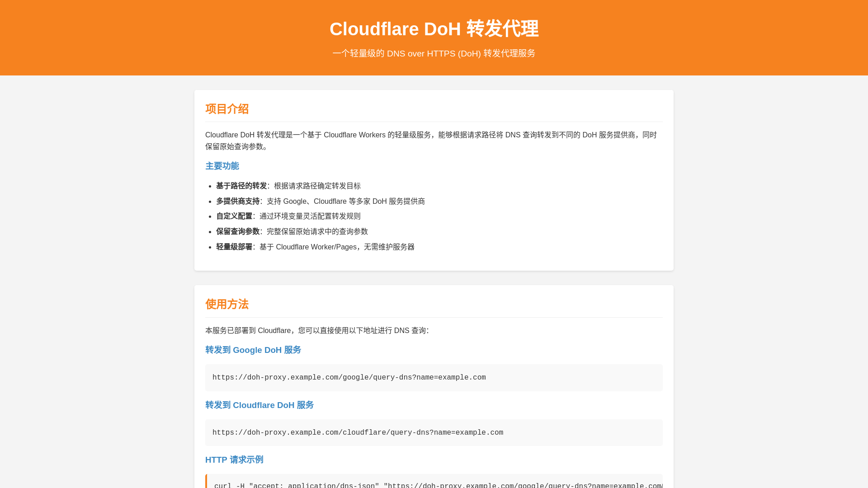Click the subtitle '一个轻量级的 DNS over HTTPS (DoH) 转发代理服务'
868x488 pixels.
434,53
